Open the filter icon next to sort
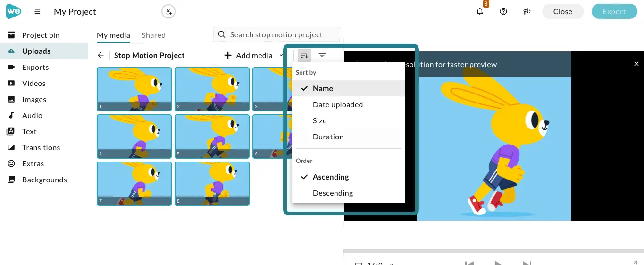 322,55
